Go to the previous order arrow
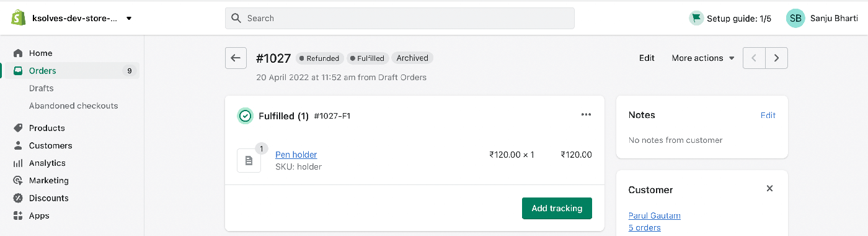 tap(754, 58)
